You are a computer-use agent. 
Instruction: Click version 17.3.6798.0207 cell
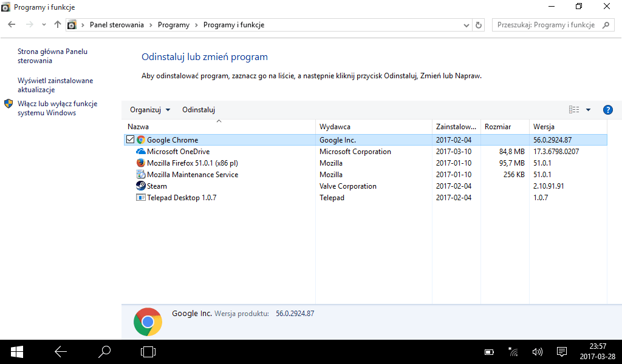[556, 152]
